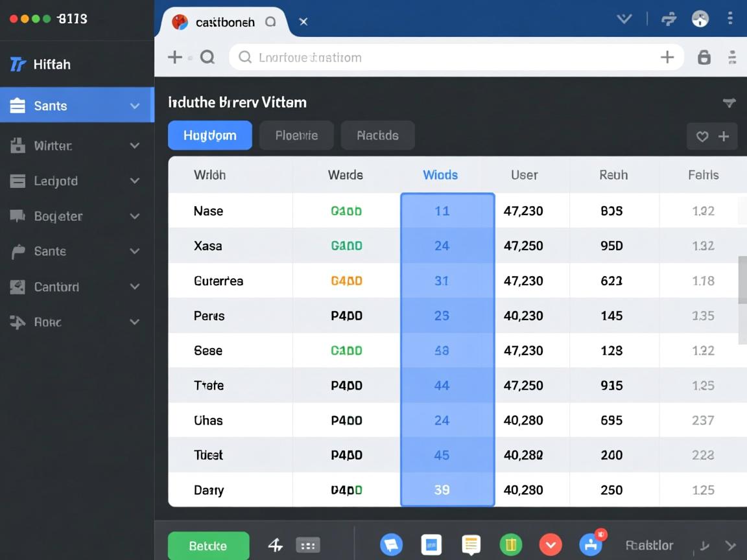Click the table's vertical scrollbar handle

pos(742,280)
